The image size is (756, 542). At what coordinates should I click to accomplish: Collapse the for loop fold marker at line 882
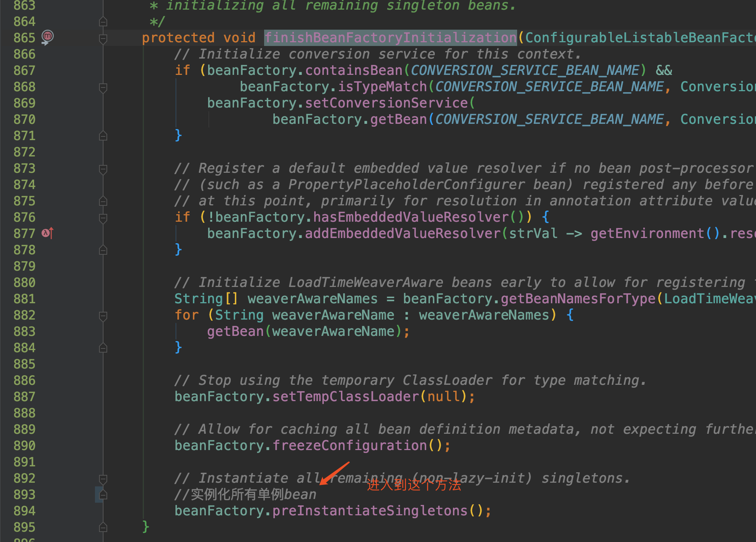(103, 315)
